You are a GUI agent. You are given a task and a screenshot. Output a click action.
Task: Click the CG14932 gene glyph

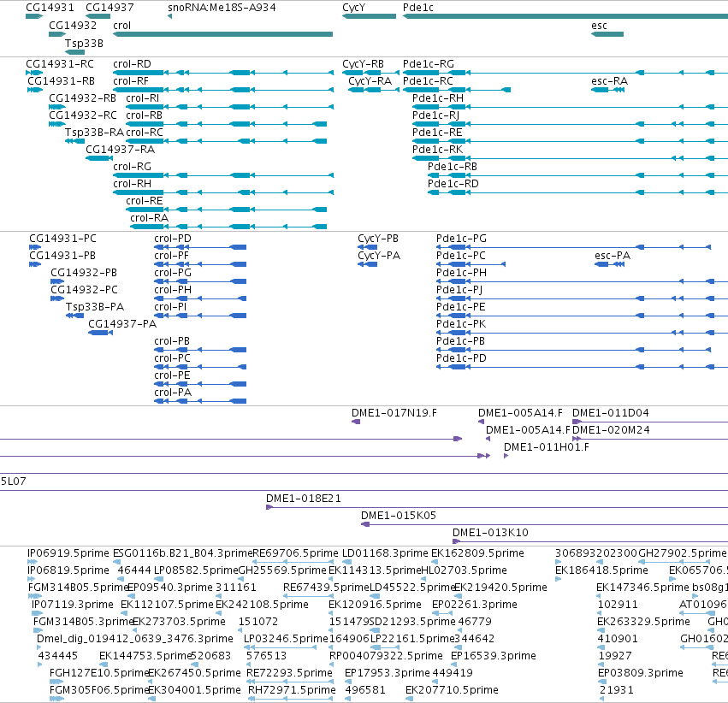point(57,34)
